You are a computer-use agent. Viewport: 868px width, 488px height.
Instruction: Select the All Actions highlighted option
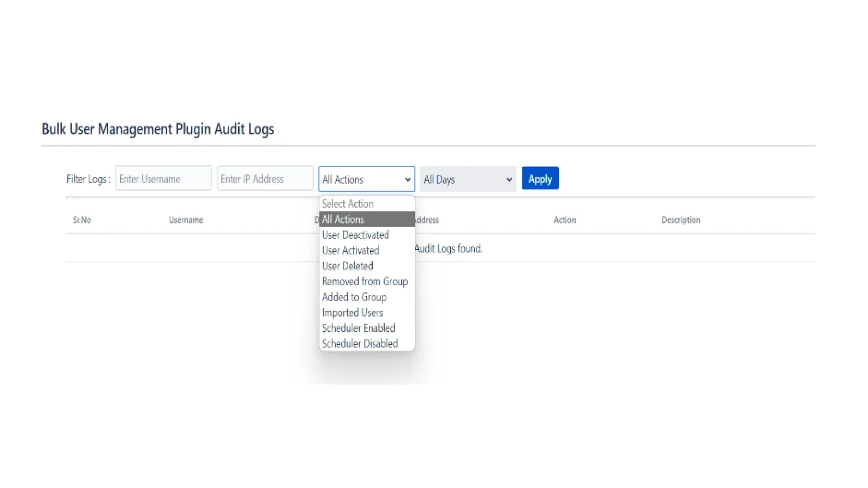(x=342, y=219)
